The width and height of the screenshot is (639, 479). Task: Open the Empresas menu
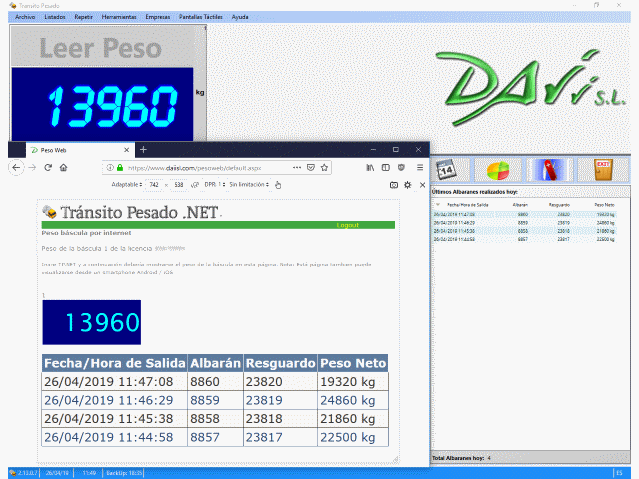pos(158,17)
